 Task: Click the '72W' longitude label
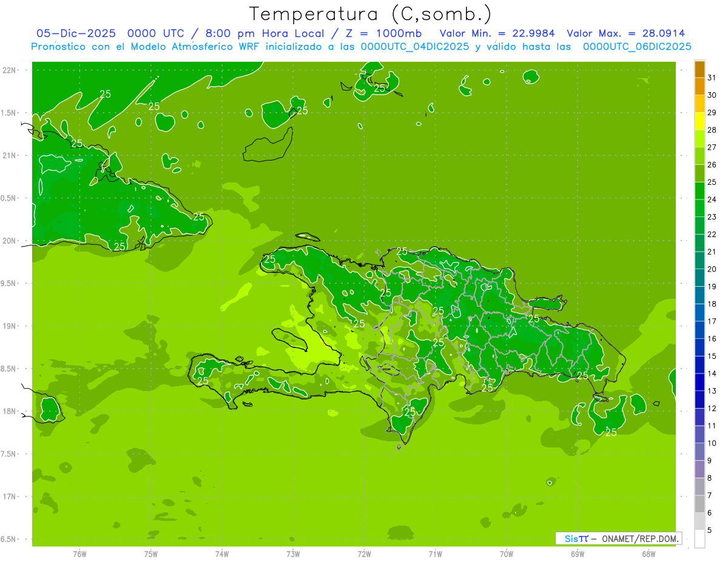[364, 554]
